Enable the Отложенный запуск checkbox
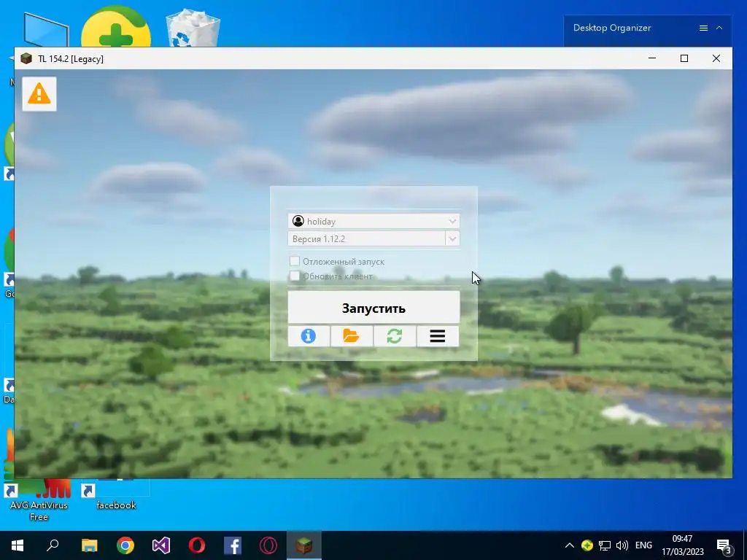 [x=295, y=261]
